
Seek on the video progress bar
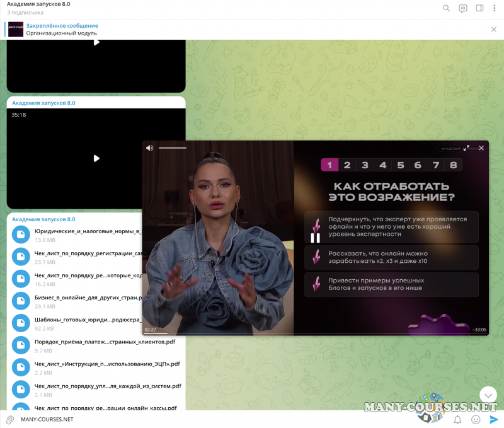click(315, 333)
